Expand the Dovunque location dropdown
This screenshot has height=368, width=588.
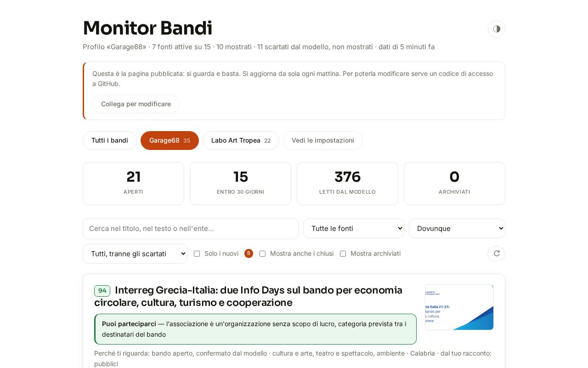(457, 228)
